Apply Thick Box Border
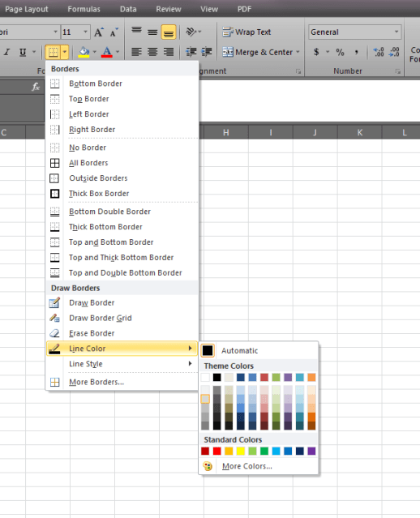Viewport: 420px width, 518px height. (x=122, y=194)
